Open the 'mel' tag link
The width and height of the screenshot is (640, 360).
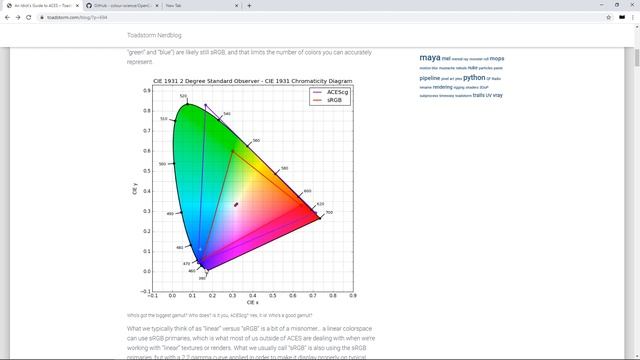pos(446,59)
